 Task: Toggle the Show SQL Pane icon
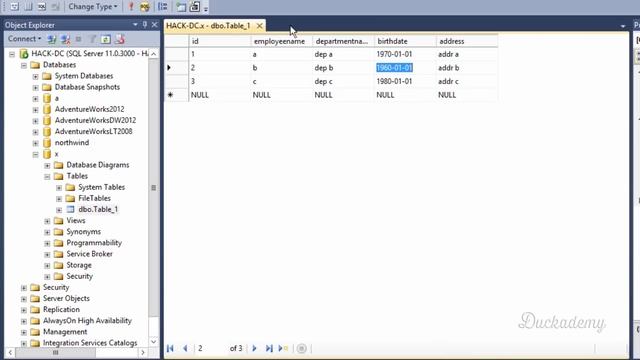pyautogui.click(x=42, y=7)
